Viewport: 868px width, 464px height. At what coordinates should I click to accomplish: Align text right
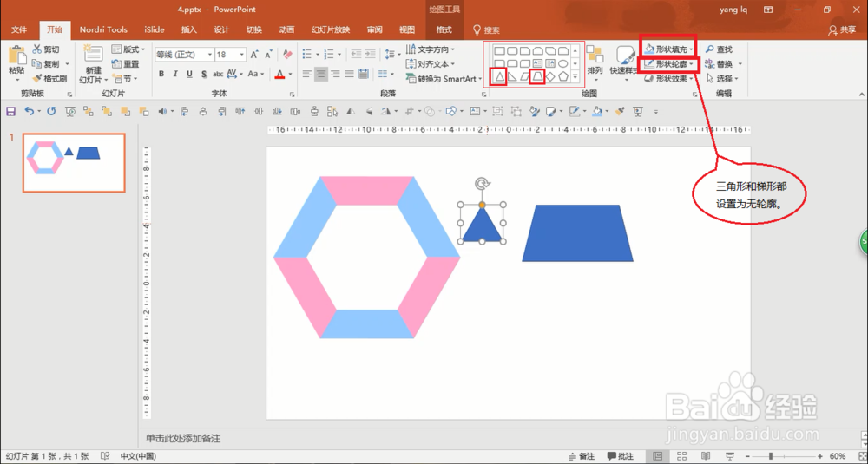335,74
